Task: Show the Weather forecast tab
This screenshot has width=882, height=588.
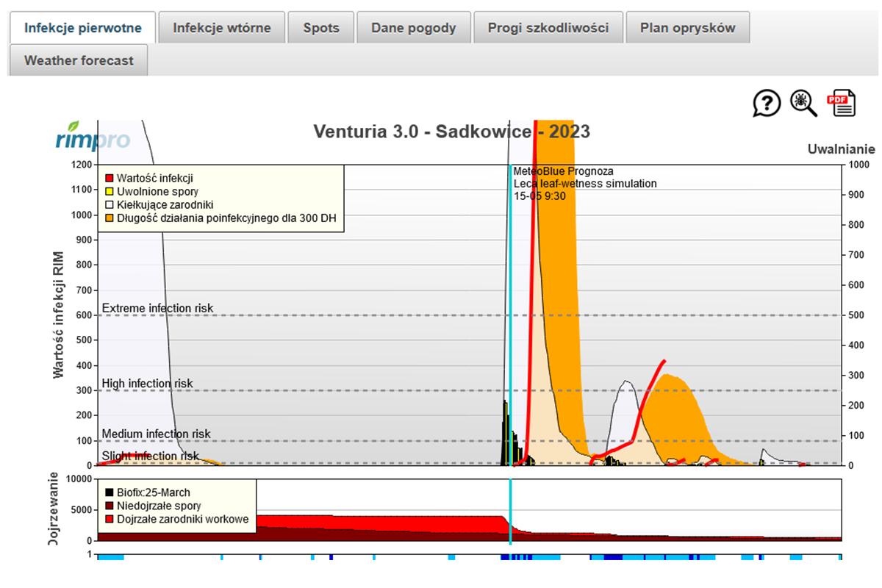Action: pyautogui.click(x=79, y=60)
